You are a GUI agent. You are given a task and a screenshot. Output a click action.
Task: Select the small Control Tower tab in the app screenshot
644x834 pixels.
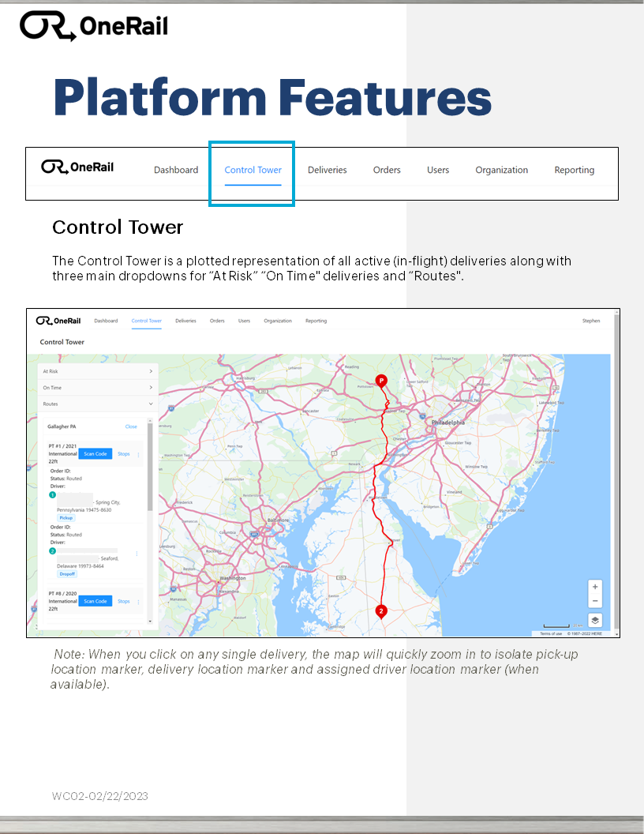(x=147, y=321)
